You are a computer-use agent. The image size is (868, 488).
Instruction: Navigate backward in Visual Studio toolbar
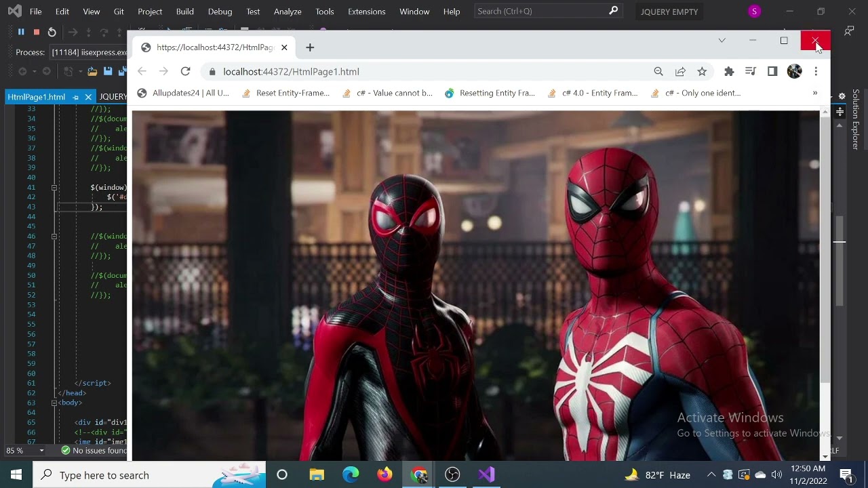point(22,71)
